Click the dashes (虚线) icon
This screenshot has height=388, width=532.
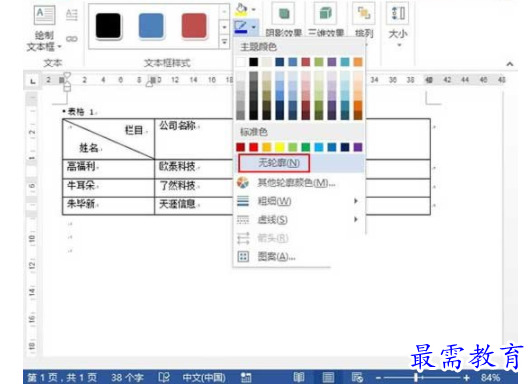[x=243, y=220]
